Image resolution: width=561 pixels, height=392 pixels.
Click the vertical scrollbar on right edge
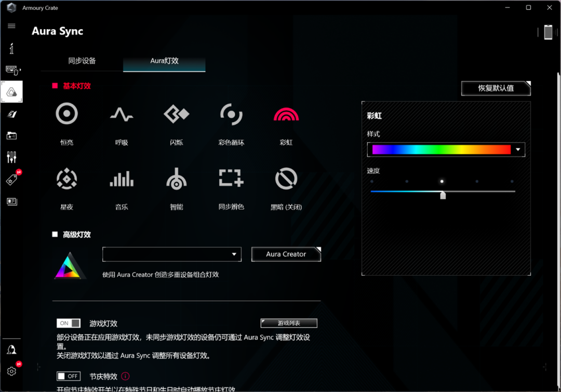(x=559, y=229)
